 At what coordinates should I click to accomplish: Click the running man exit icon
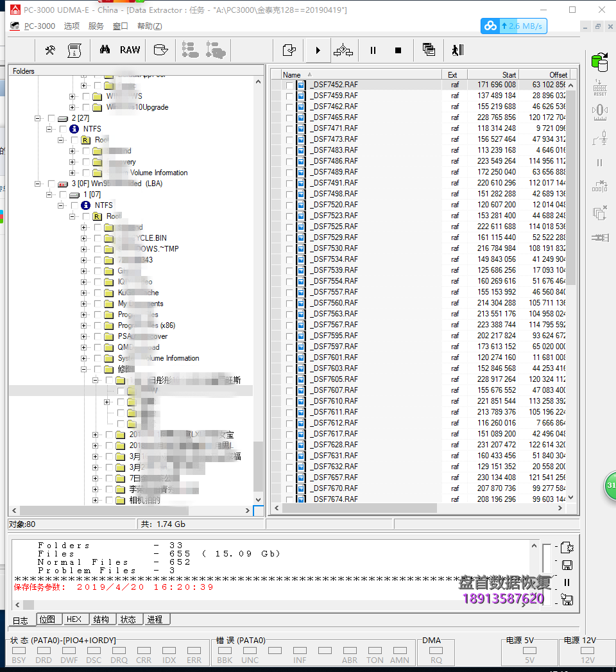pyautogui.click(x=457, y=50)
